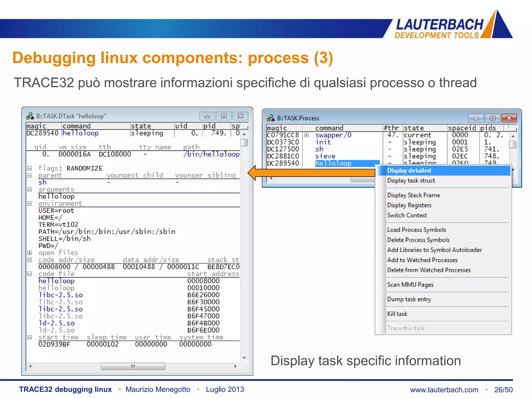Maximize the TASK.DTask helloloop window
The width and height of the screenshot is (532, 399).
coord(224,116)
